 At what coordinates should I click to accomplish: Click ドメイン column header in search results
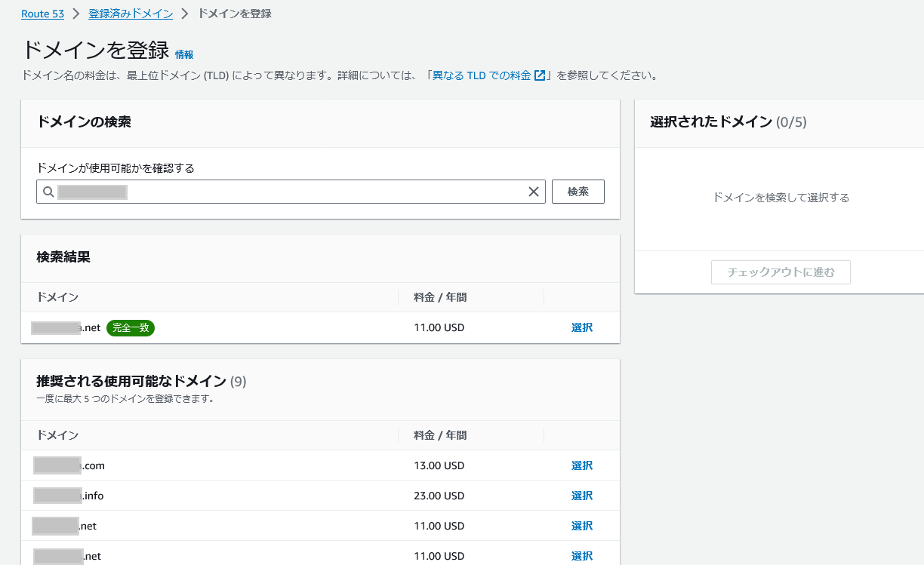coord(57,297)
